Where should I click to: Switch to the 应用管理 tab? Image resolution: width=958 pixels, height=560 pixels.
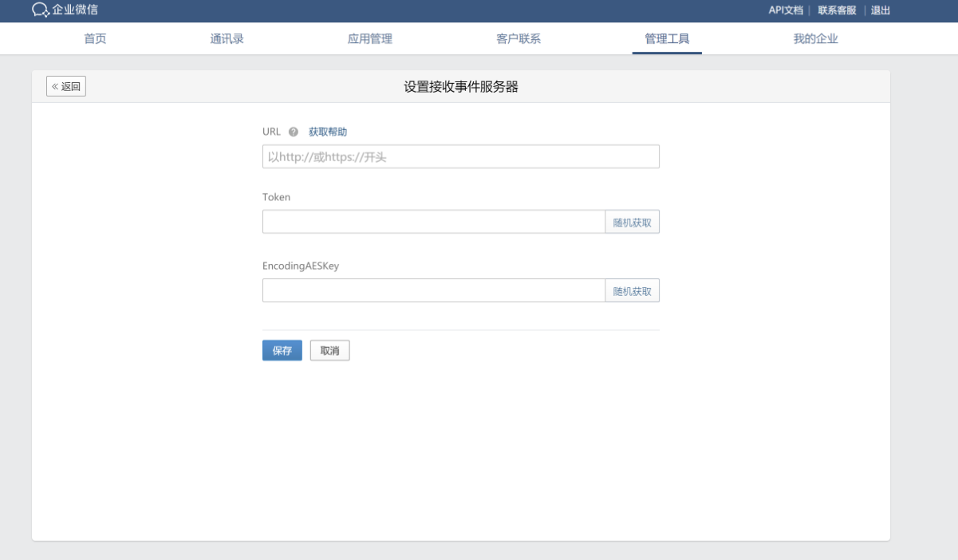pyautogui.click(x=370, y=38)
